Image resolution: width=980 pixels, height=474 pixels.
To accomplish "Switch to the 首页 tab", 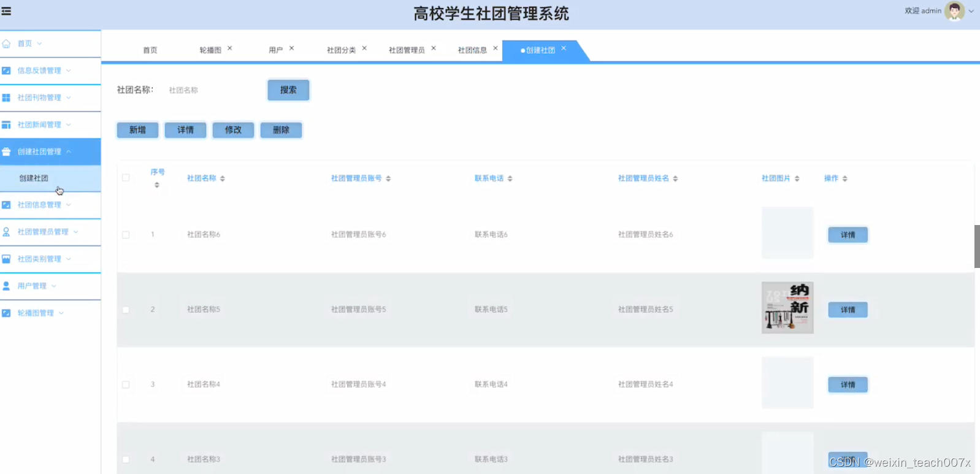I will [x=150, y=50].
